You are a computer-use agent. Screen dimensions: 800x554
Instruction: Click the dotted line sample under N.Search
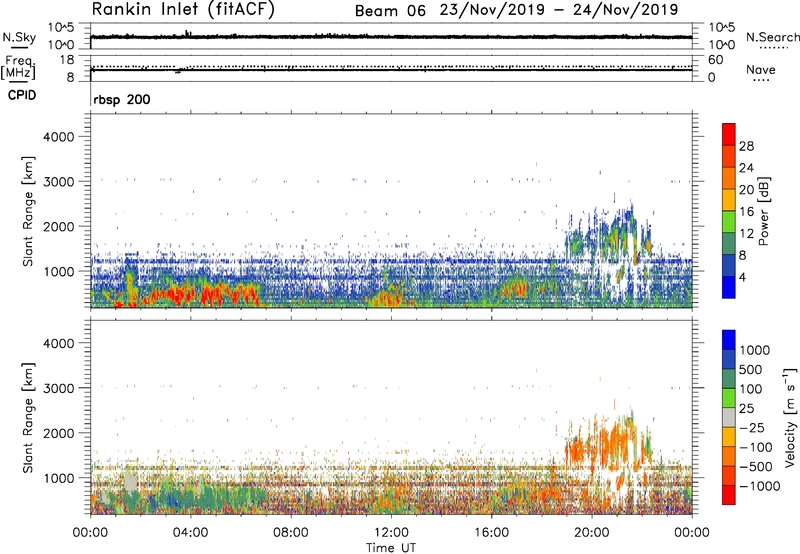point(774,48)
